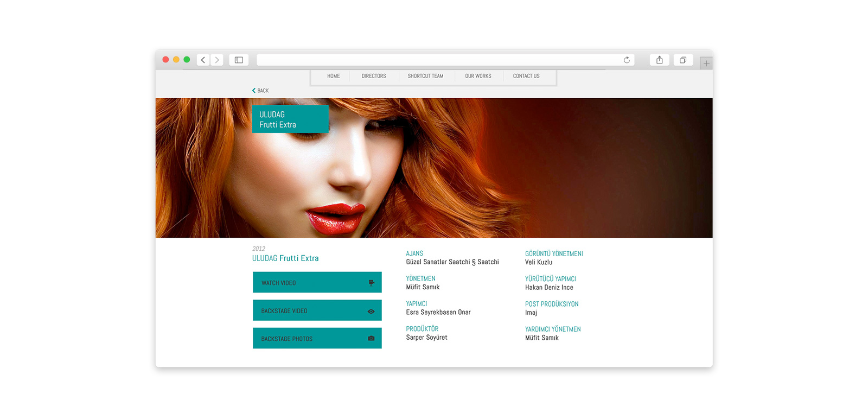Image resolution: width=868 pixels, height=419 pixels.
Task: Click the eye icon on BACKSTAGE VIDEO
Action: [x=371, y=311]
